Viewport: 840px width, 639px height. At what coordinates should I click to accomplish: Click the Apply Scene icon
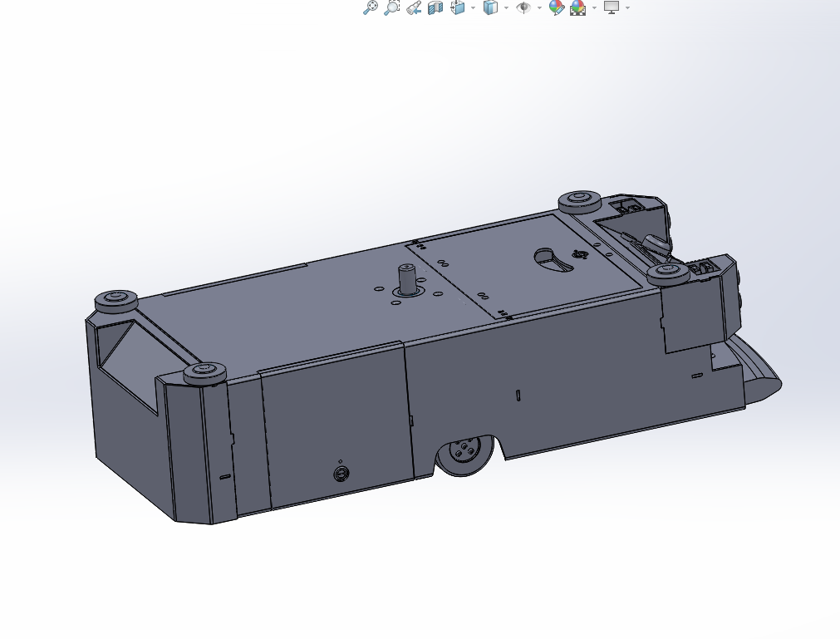click(x=578, y=7)
